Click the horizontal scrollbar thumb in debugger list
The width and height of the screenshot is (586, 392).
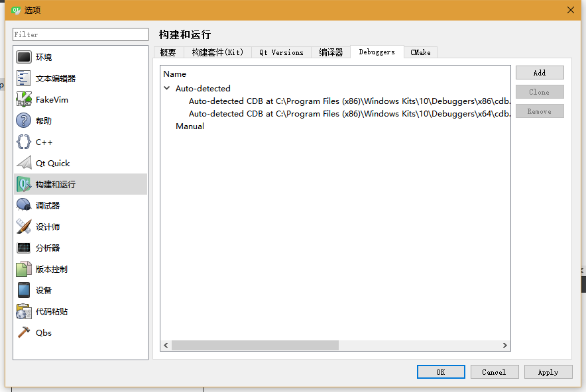point(255,346)
